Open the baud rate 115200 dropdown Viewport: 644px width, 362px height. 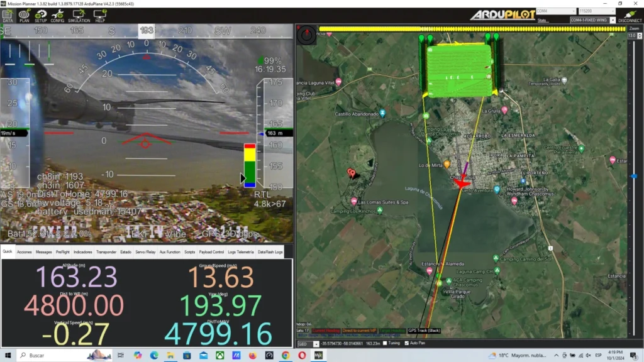pyautogui.click(x=596, y=11)
